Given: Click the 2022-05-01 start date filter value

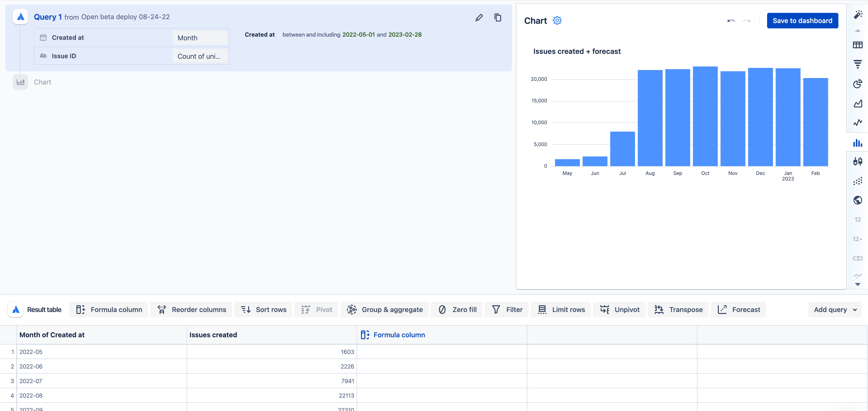Looking at the screenshot, I should 358,34.
